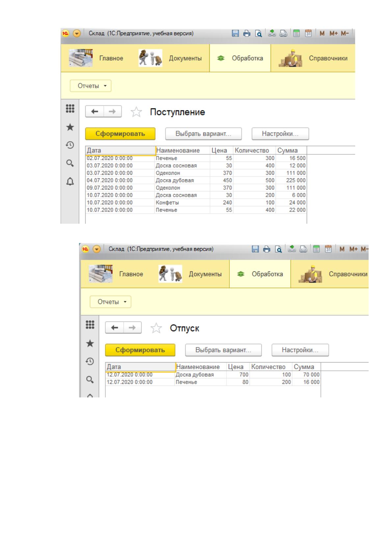This screenshot has height=554, width=392.
Task: Open search icon in Поступление sidebar
Action: (x=70, y=163)
